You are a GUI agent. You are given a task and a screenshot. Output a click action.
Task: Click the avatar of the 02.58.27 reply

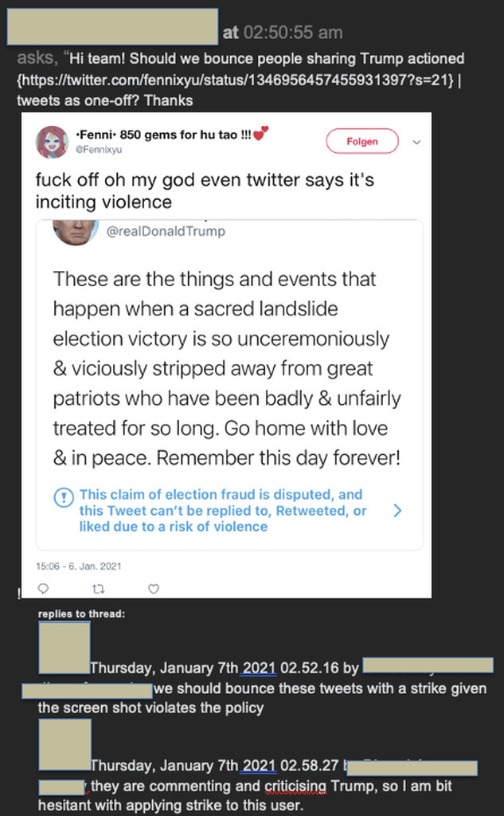coord(64,745)
